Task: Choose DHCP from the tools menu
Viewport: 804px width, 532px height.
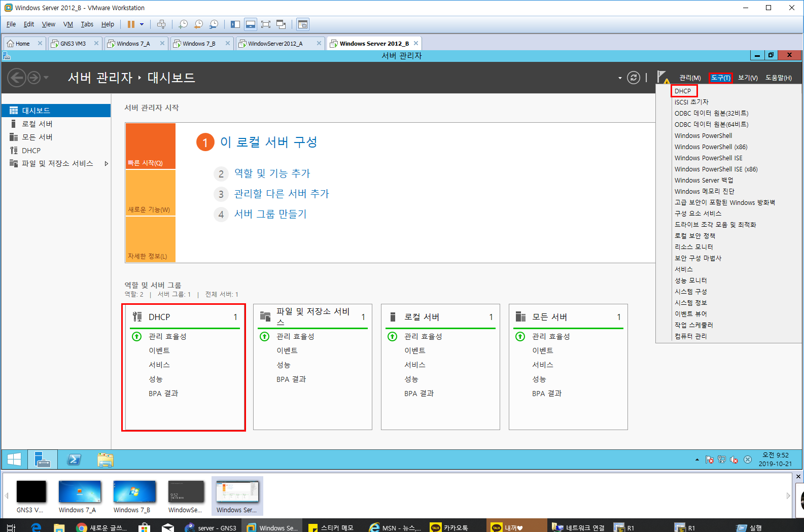Action: (x=683, y=91)
